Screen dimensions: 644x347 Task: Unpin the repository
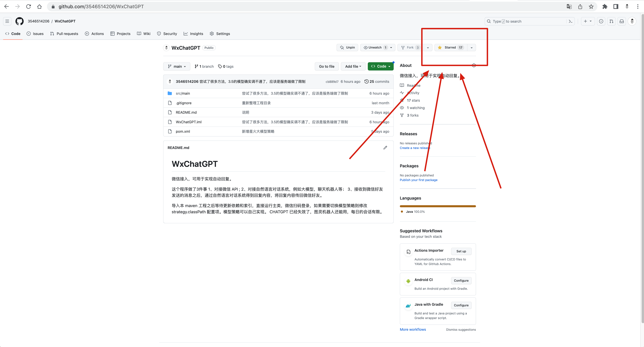pyautogui.click(x=347, y=47)
